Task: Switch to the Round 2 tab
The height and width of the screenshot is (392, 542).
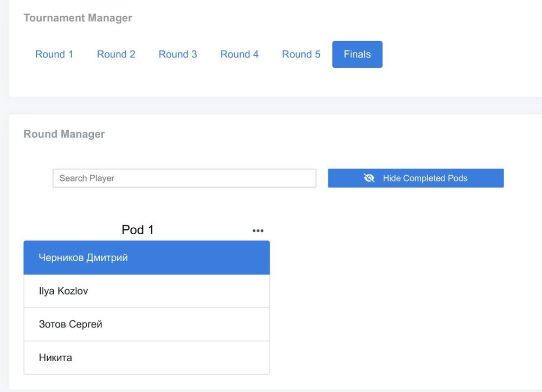Action: point(116,54)
